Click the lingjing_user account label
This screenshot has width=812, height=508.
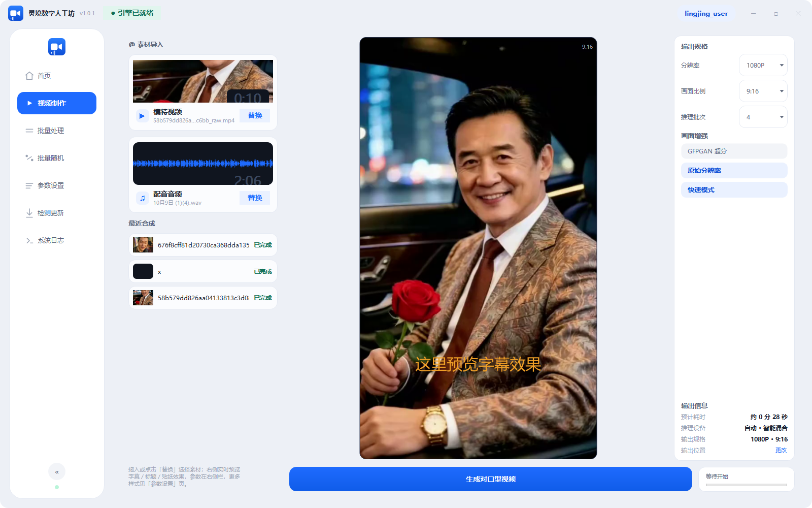706,14
